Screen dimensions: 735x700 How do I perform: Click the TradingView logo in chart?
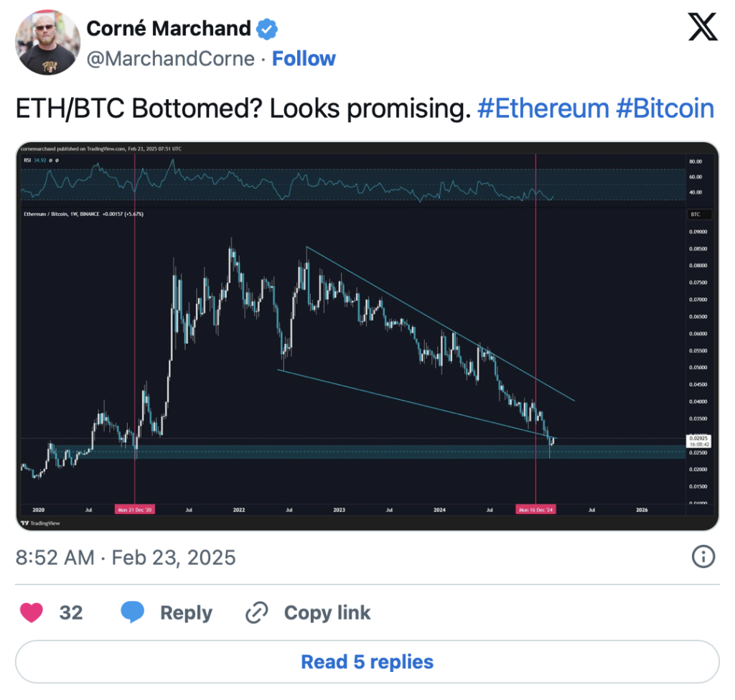(41, 523)
